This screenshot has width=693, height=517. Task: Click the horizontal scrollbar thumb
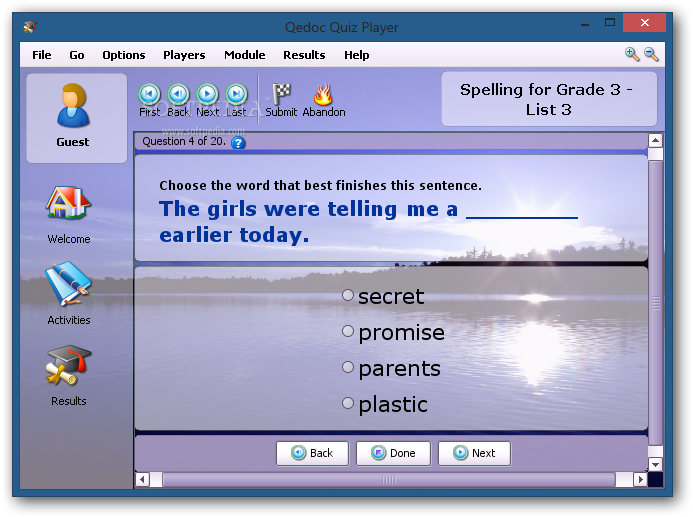pos(389,479)
